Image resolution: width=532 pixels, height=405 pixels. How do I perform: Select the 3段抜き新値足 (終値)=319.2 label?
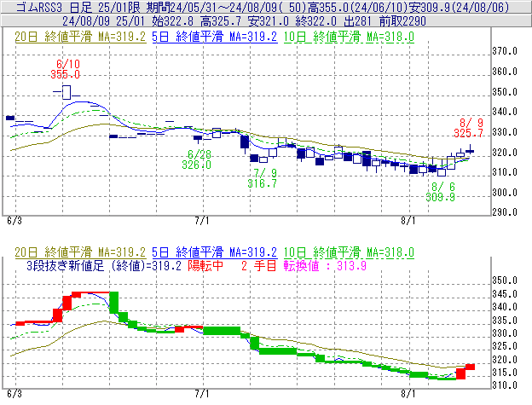click(104, 265)
